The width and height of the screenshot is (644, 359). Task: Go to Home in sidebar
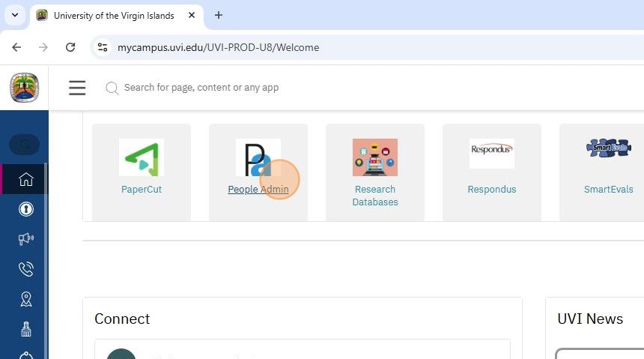click(x=26, y=179)
